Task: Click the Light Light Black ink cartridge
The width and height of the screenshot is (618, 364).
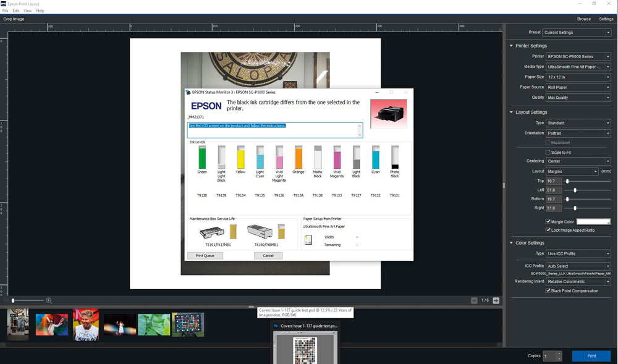Action: click(221, 158)
